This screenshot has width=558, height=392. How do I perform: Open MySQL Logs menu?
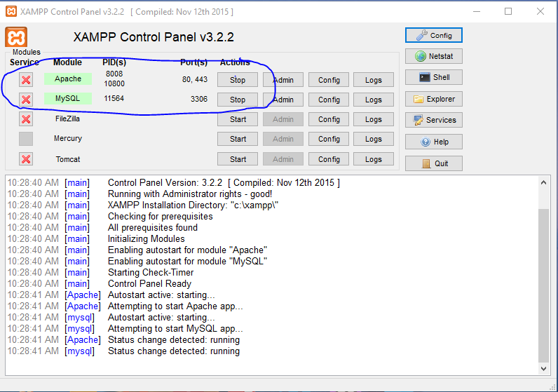(x=374, y=100)
